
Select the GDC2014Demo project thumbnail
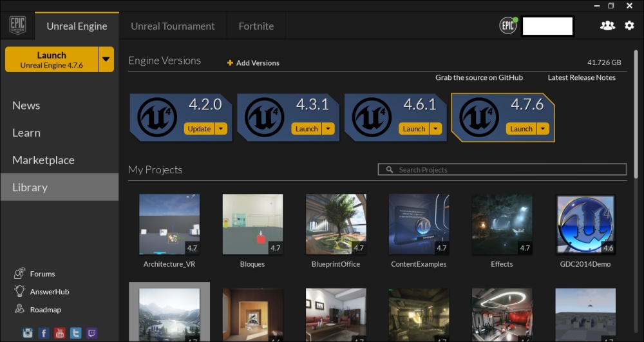pos(585,224)
